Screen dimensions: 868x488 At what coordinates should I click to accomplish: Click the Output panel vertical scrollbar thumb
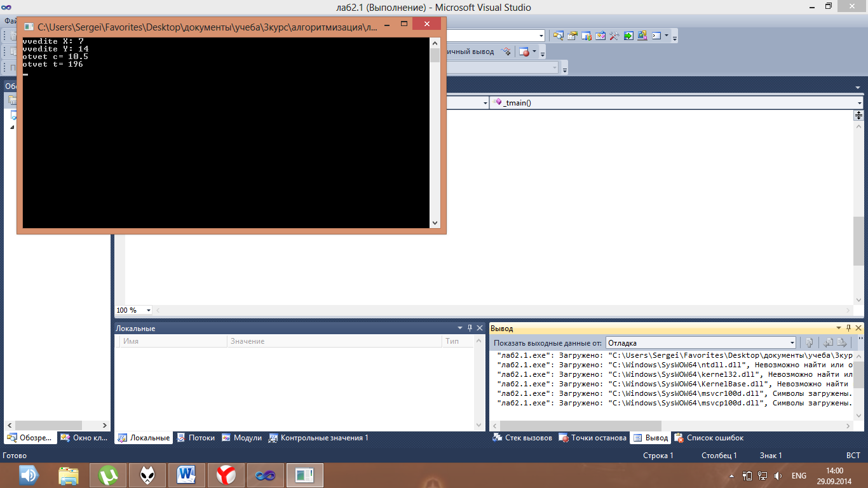click(x=859, y=374)
